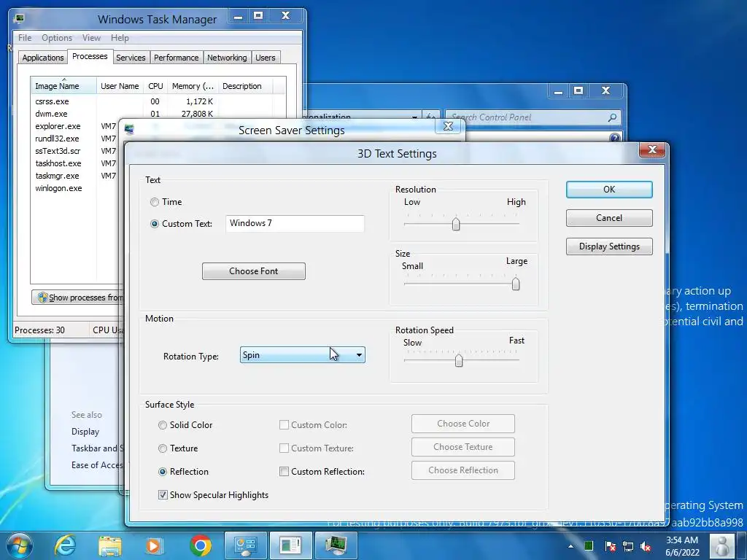The width and height of the screenshot is (747, 560).
Task: Open the Display link under See also
Action: 85,432
